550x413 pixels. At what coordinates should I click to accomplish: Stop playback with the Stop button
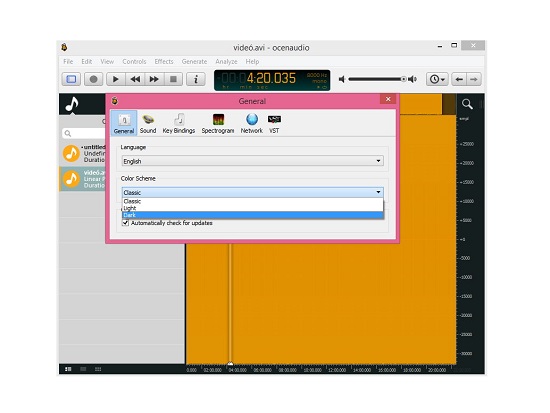click(x=173, y=79)
